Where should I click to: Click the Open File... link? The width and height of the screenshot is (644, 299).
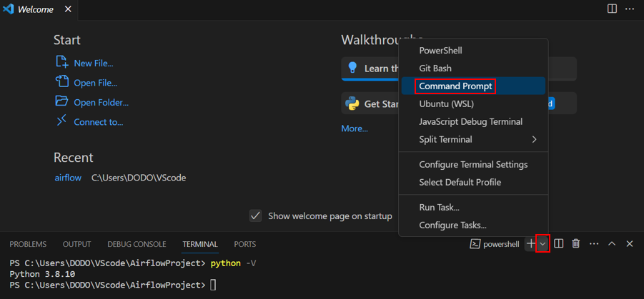pyautogui.click(x=96, y=83)
